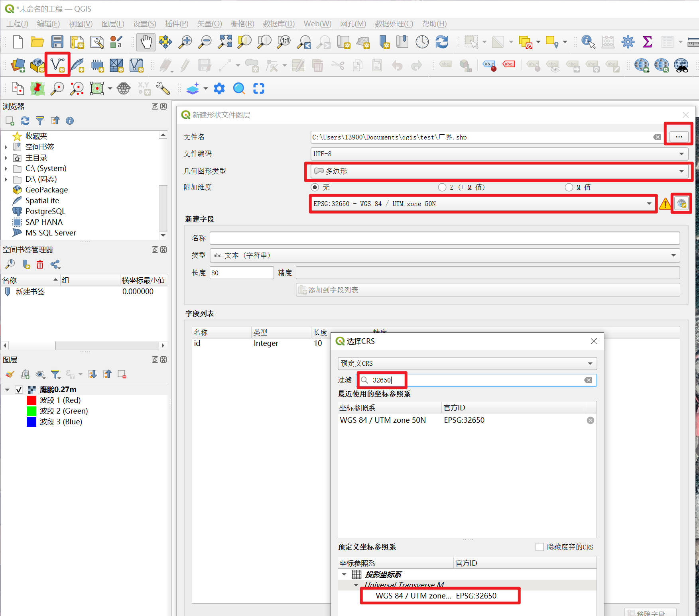The height and width of the screenshot is (616, 699).
Task: Click the CRS warning triangle icon
Action: (x=665, y=204)
